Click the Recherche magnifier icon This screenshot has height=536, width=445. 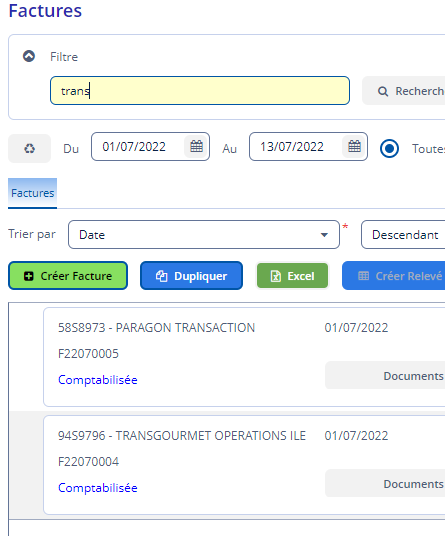383,91
